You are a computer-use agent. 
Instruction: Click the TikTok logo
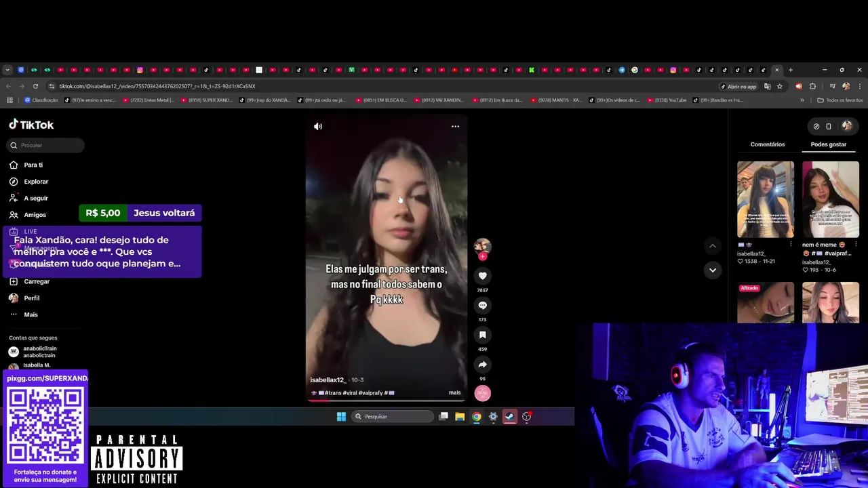point(31,125)
